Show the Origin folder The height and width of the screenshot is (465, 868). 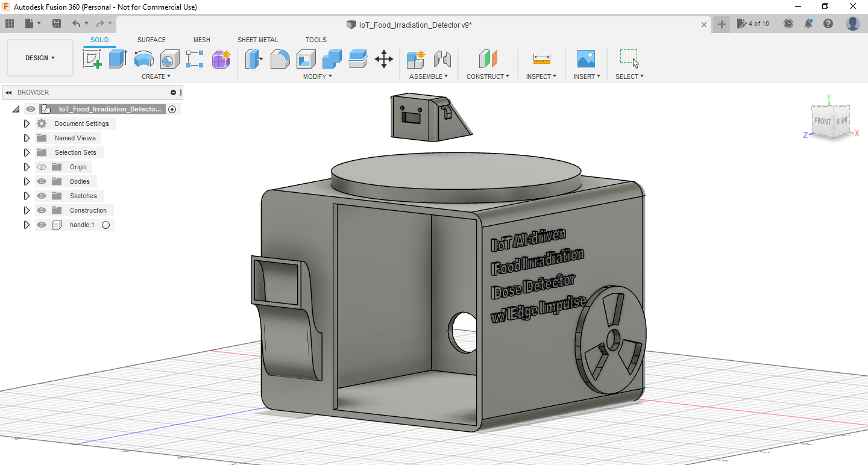pos(41,167)
